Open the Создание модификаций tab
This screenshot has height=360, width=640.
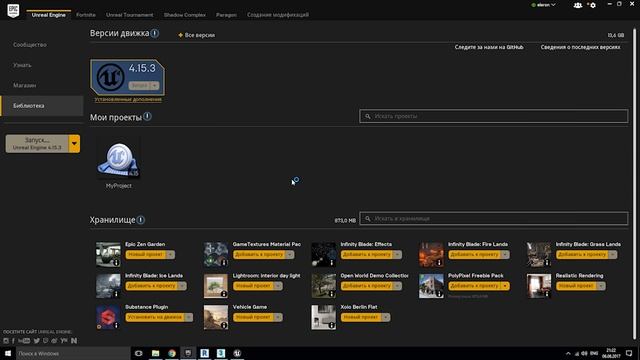pos(278,15)
